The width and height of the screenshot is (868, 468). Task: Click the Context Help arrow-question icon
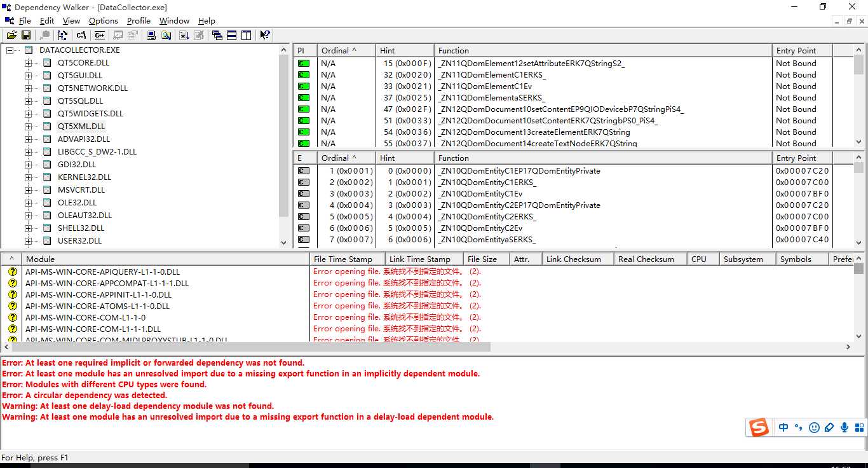(x=265, y=35)
